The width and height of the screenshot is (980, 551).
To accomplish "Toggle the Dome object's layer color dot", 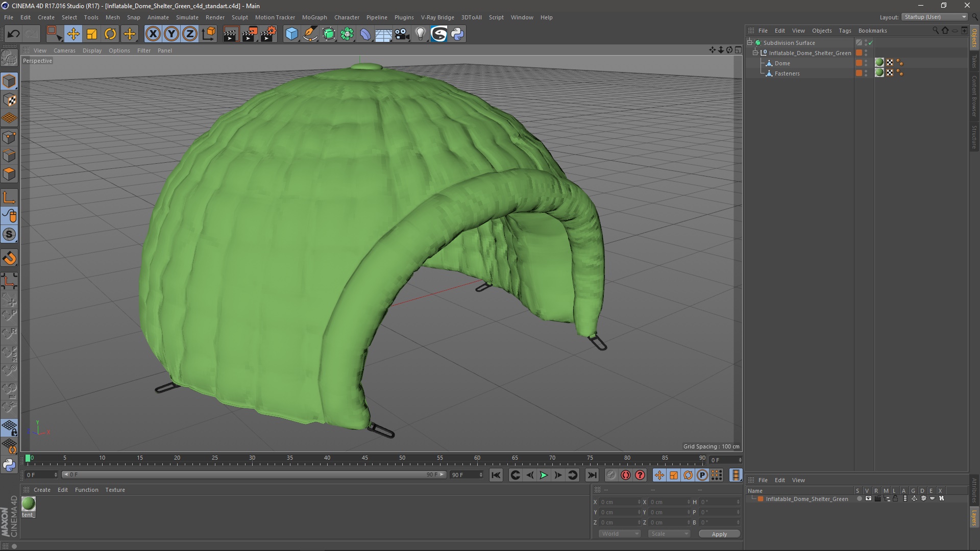I will [859, 63].
